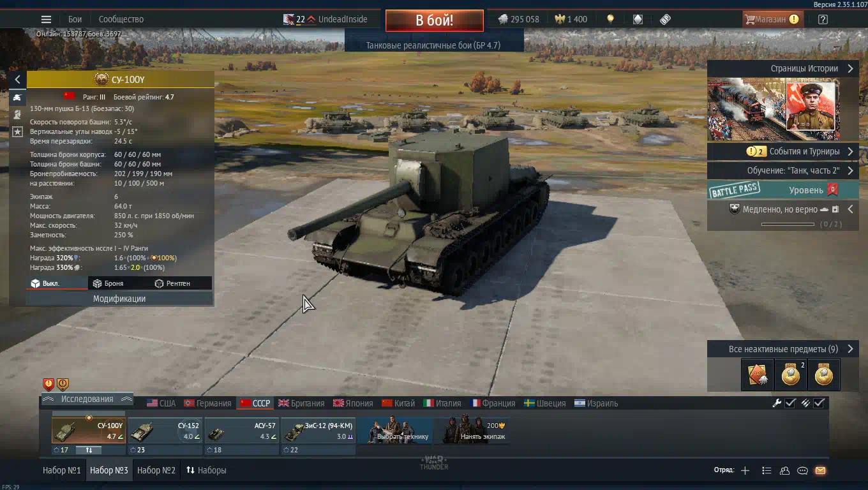Click the orange warning shield badge
868x490 pixels.
point(63,384)
